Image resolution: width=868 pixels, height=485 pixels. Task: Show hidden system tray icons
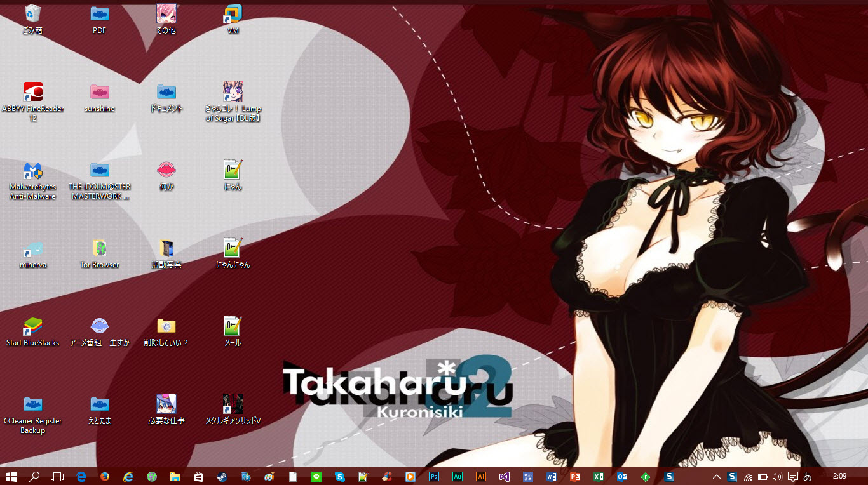717,476
